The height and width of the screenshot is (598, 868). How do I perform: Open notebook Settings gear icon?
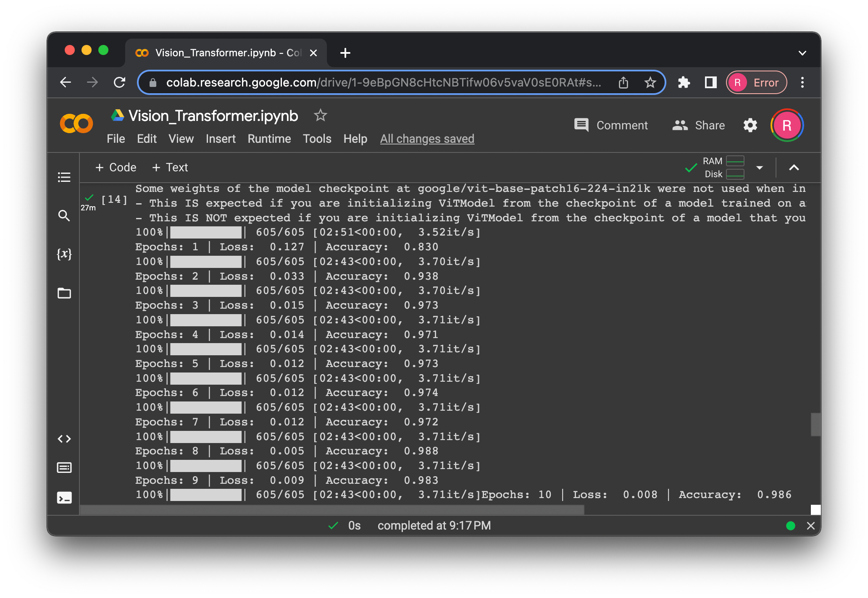tap(750, 125)
